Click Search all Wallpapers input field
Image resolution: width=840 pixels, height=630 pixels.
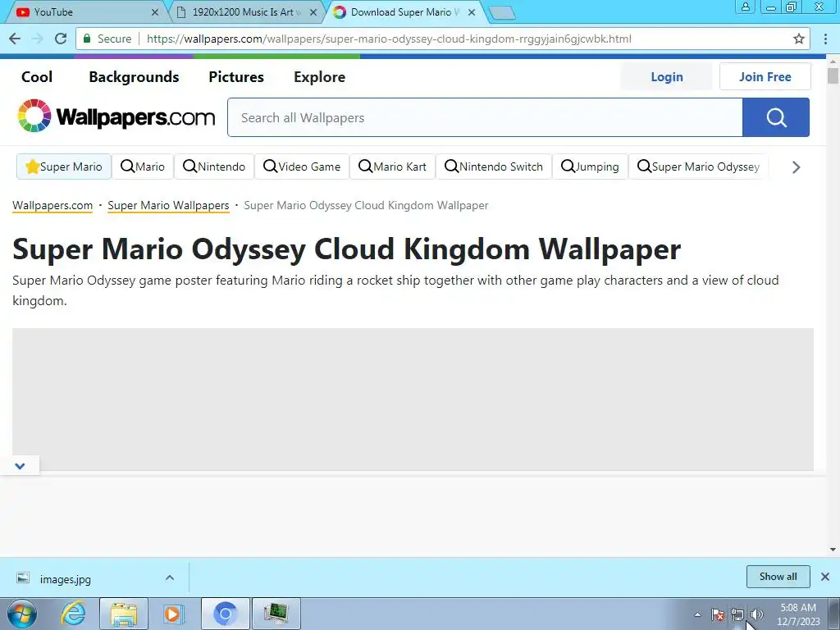pyautogui.click(x=485, y=117)
